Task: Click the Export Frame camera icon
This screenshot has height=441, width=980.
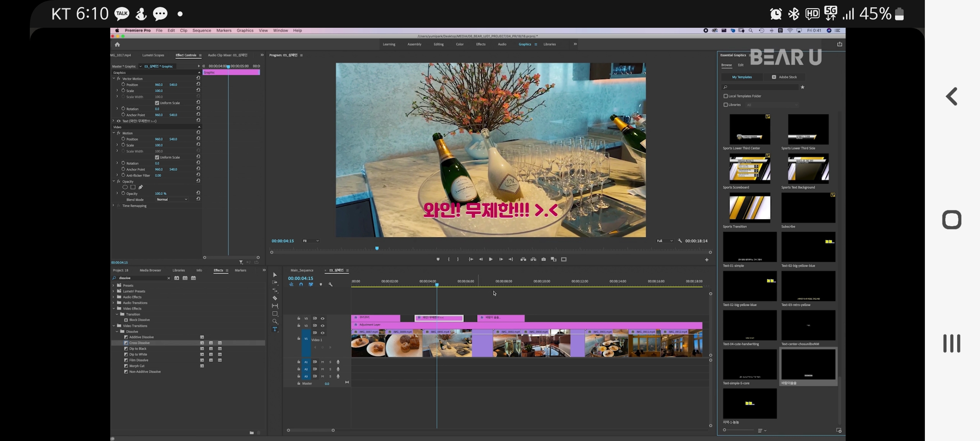Action: (543, 259)
